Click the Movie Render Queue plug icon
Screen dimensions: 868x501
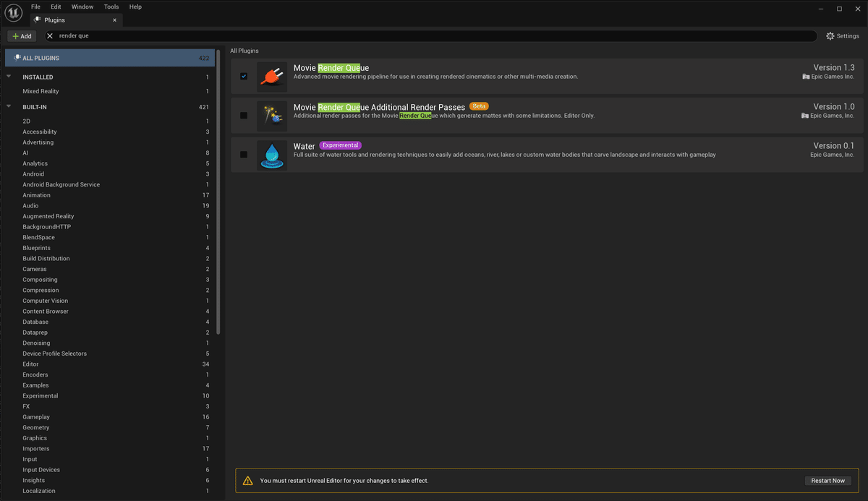tap(272, 77)
